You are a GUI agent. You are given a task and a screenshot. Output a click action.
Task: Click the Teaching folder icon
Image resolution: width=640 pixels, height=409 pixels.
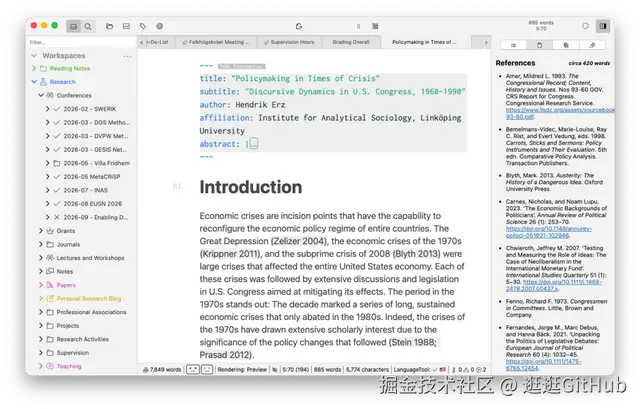[x=50, y=366]
